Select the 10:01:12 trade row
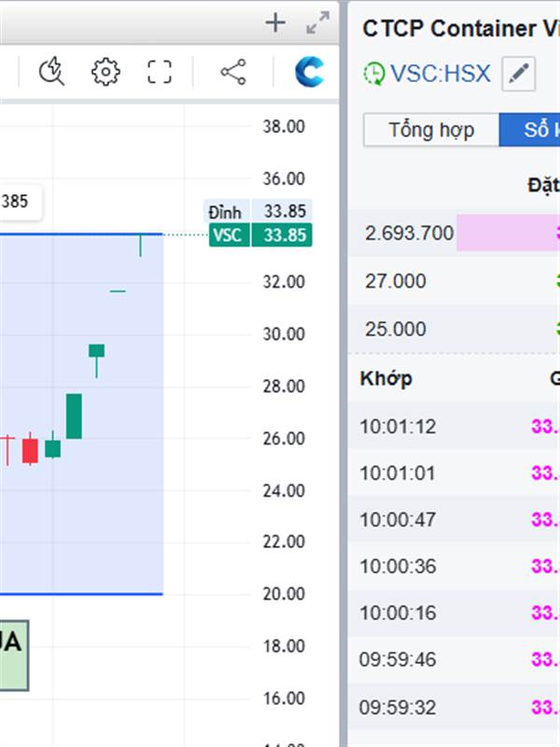This screenshot has width=560, height=747. (x=454, y=427)
